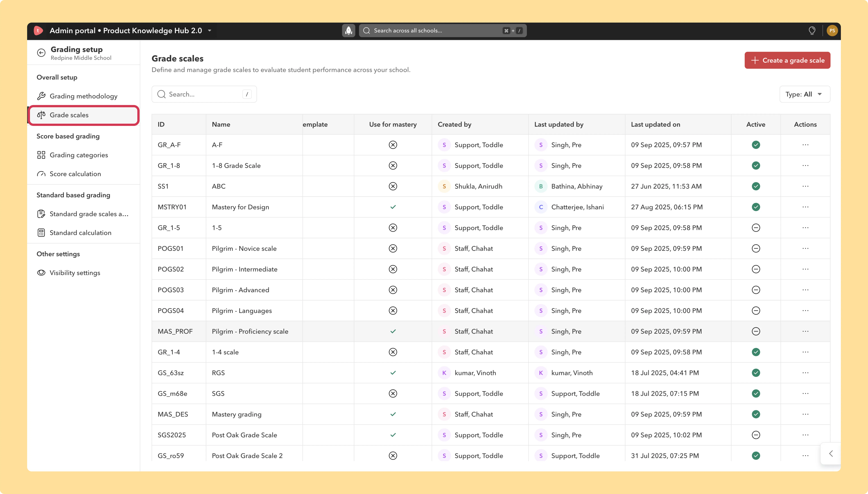Open actions menu for Pilgrim - Languages row

(x=805, y=311)
